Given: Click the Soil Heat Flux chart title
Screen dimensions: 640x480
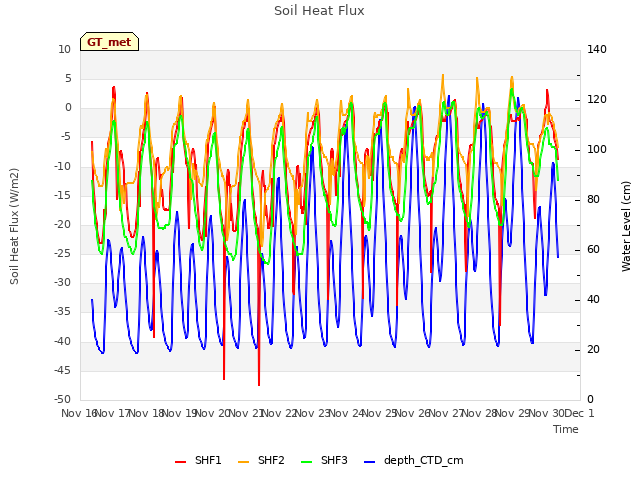Looking at the screenshot, I should pos(319,11).
